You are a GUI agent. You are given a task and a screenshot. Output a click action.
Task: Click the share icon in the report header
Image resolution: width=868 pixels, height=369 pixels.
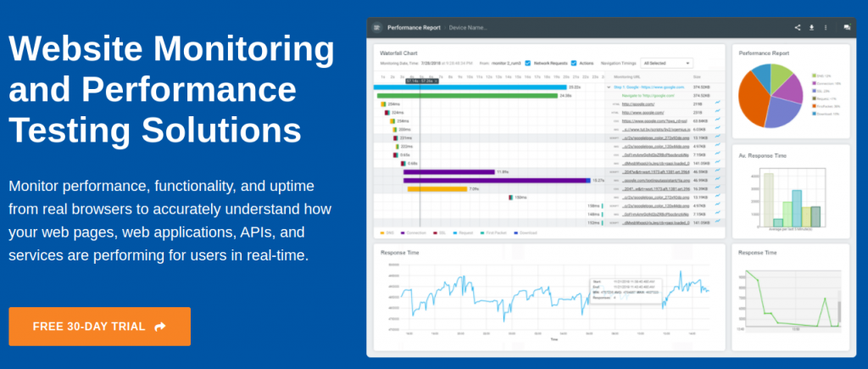(x=798, y=27)
